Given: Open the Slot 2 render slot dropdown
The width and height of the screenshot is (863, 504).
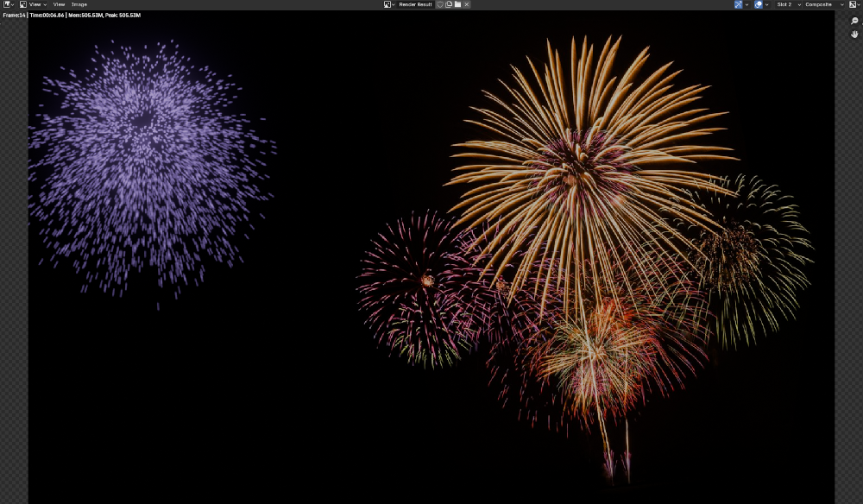Looking at the screenshot, I should tap(788, 4).
